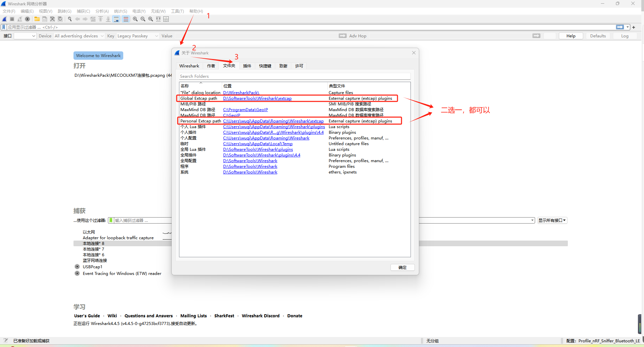Click the Help button in toolbar

click(x=571, y=36)
